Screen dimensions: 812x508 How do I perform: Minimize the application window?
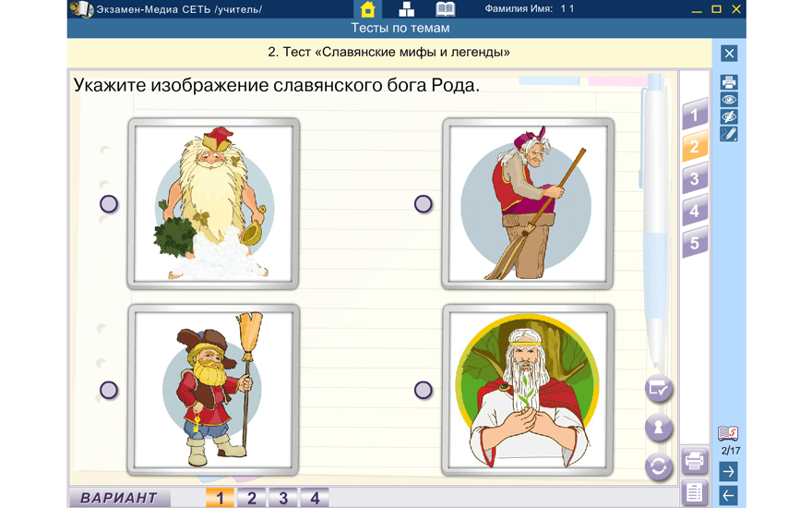697,9
